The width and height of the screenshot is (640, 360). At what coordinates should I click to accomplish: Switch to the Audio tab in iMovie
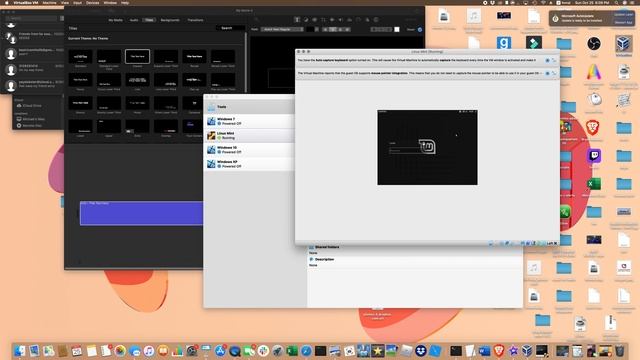(x=134, y=20)
